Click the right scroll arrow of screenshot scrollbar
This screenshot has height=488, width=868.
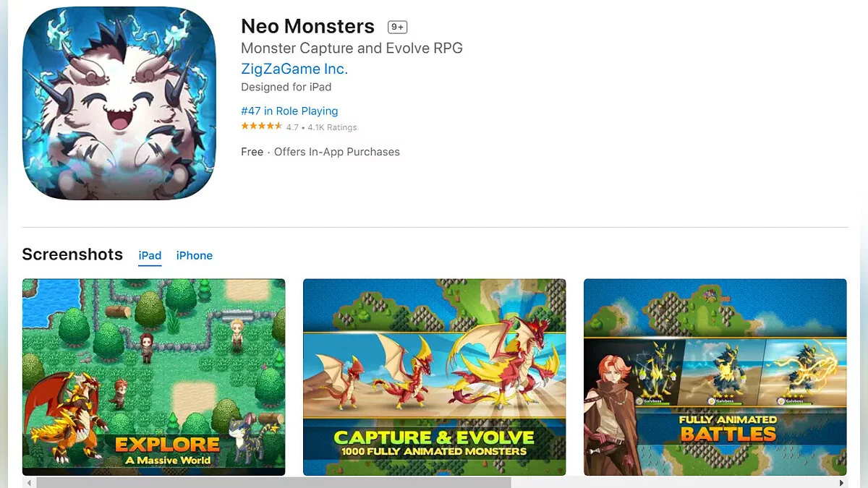[x=841, y=482]
